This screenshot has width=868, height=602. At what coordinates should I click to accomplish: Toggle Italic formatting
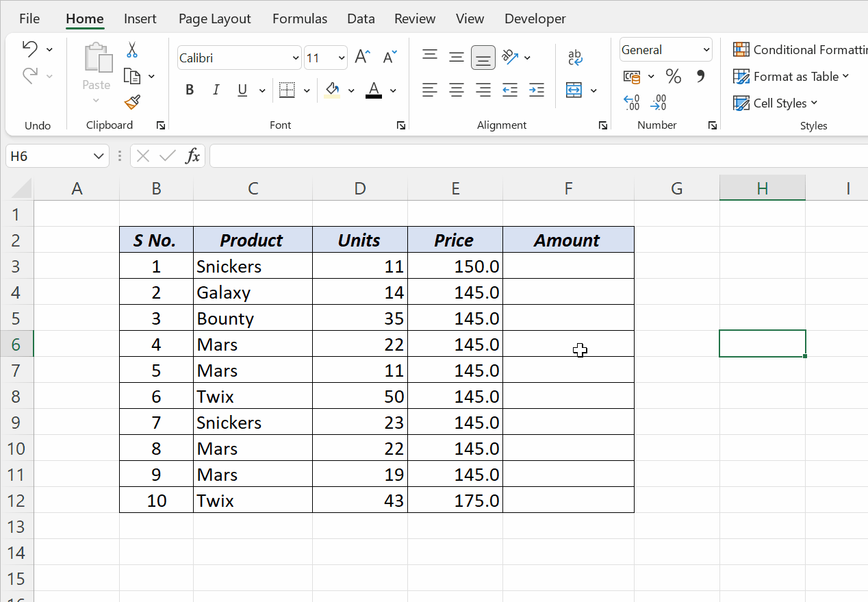pos(216,90)
